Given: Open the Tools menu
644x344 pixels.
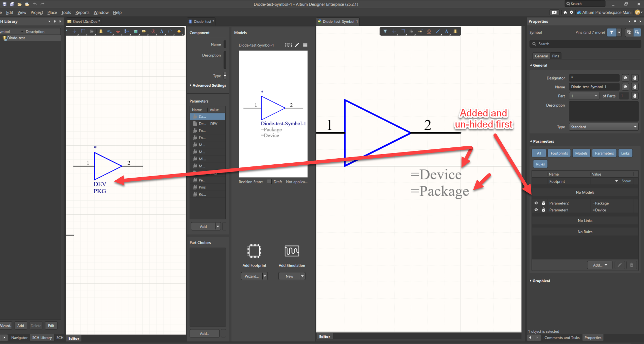Looking at the screenshot, I should [x=66, y=13].
